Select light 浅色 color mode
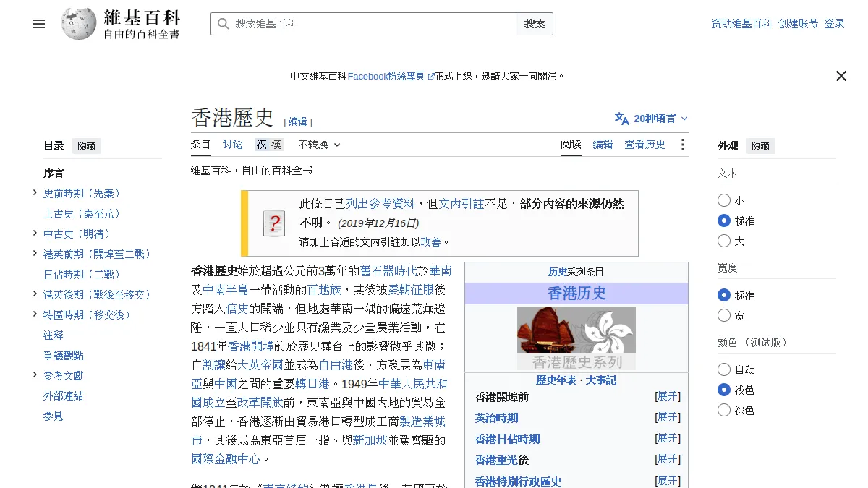This screenshot has height=488, width=868. 724,390
